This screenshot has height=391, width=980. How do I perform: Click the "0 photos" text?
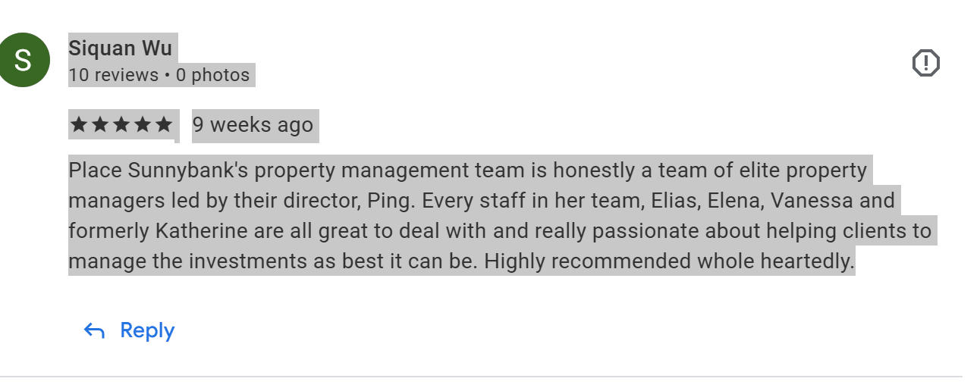point(212,75)
